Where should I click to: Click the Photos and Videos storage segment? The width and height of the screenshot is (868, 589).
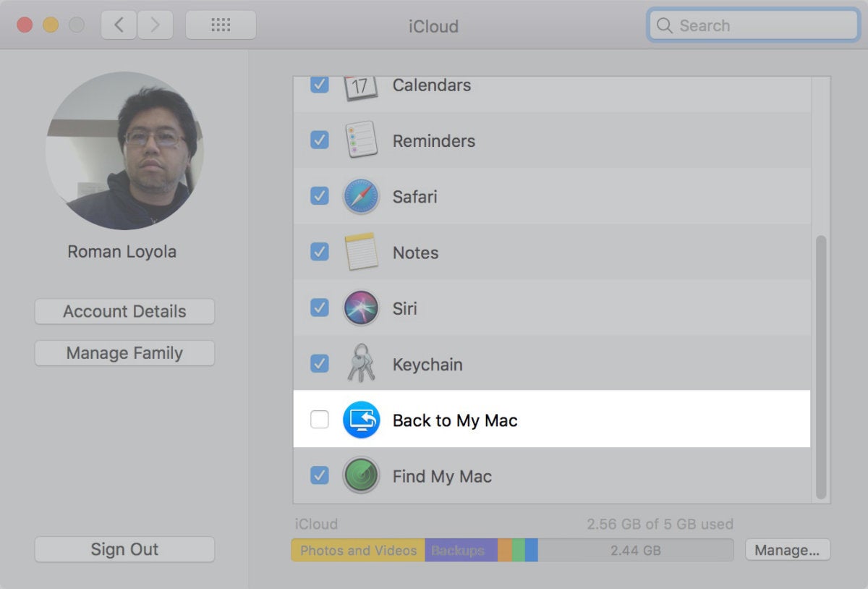(357, 550)
